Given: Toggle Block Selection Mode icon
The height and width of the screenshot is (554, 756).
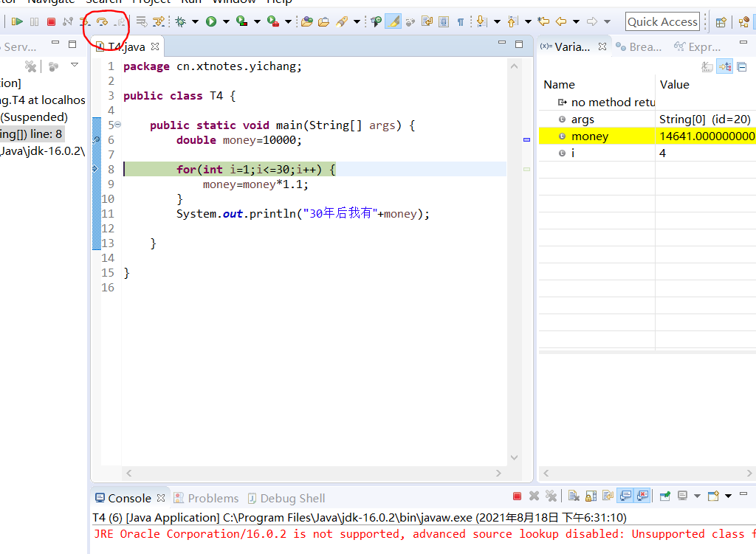Looking at the screenshot, I should click(x=444, y=21).
